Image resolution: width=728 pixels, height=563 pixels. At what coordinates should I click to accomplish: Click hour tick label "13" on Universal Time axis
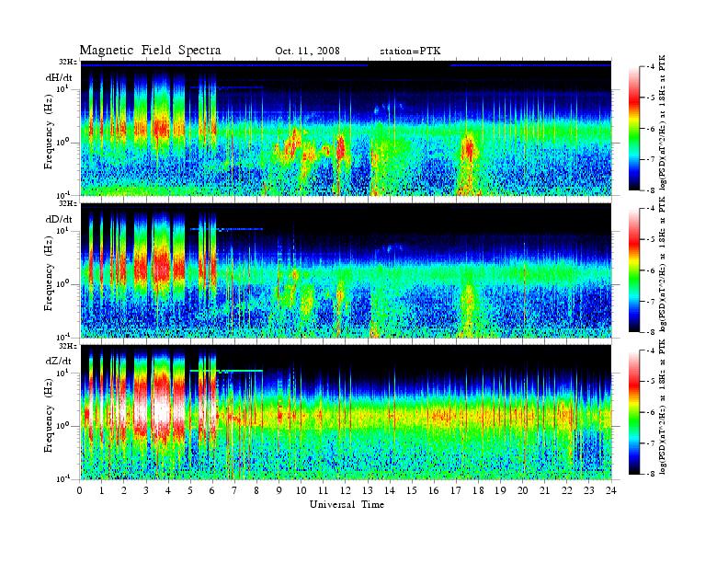368,490
